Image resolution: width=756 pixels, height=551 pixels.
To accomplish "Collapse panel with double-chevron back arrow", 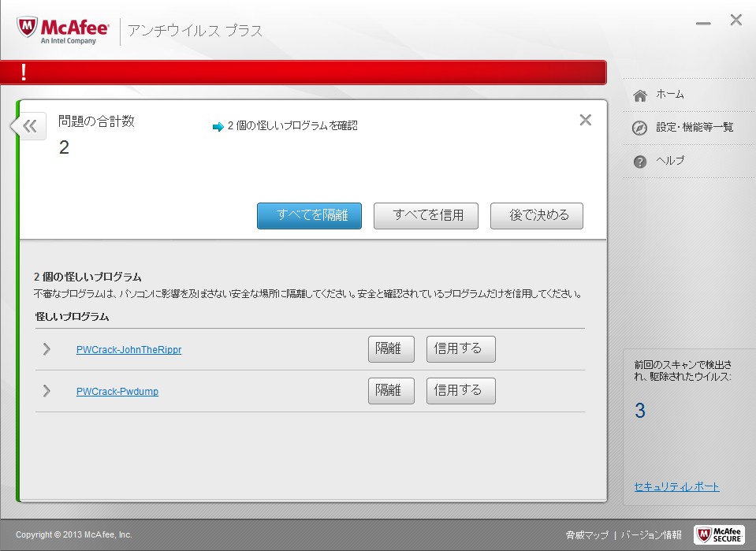I will coord(30,126).
